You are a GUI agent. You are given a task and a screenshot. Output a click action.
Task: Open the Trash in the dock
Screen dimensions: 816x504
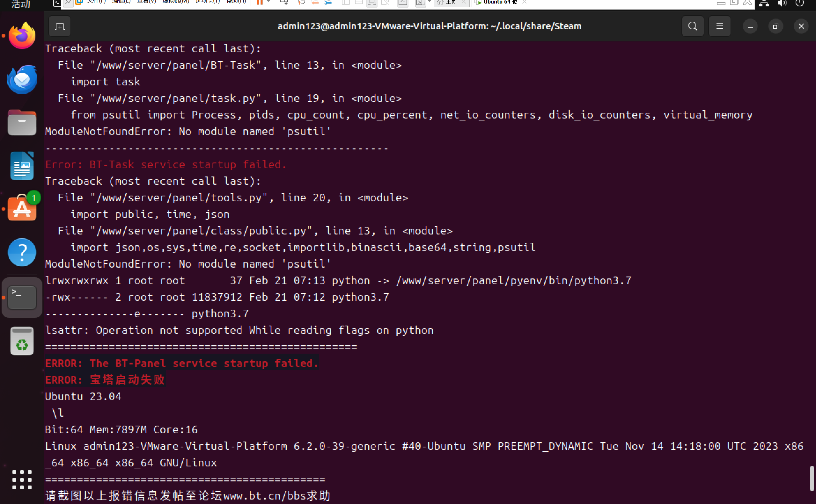pyautogui.click(x=22, y=341)
